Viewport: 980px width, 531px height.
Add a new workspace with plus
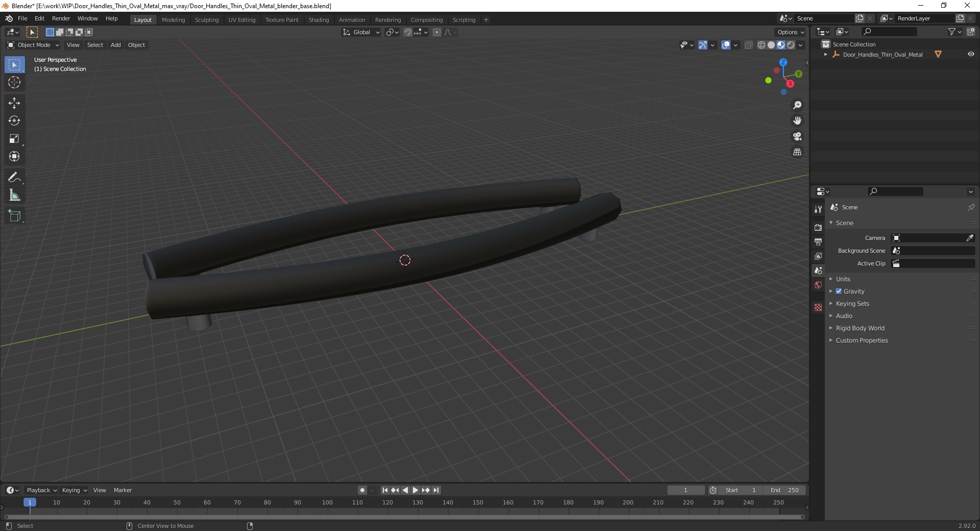pyautogui.click(x=486, y=20)
